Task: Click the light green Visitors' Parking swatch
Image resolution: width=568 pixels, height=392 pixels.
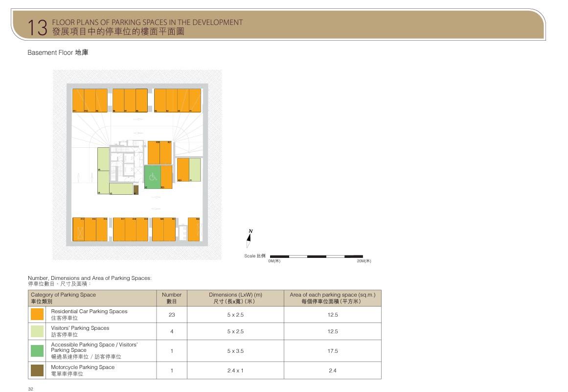Action: (37, 331)
